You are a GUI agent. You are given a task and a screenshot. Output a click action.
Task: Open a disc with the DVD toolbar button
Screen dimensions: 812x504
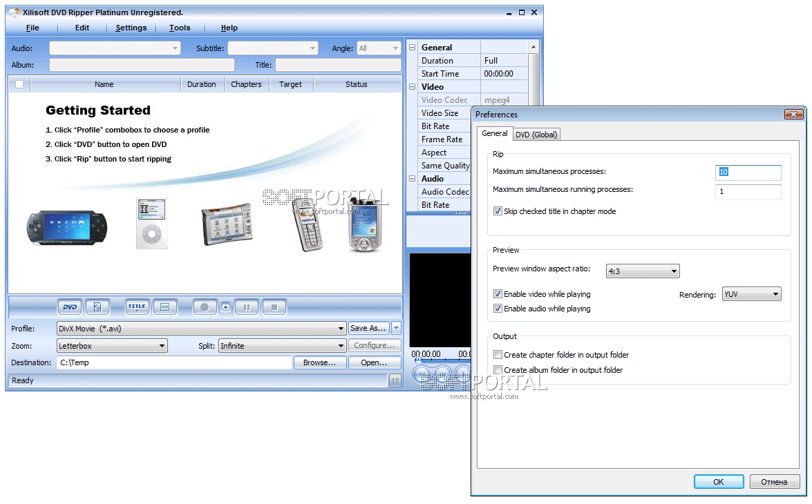pyautogui.click(x=70, y=307)
